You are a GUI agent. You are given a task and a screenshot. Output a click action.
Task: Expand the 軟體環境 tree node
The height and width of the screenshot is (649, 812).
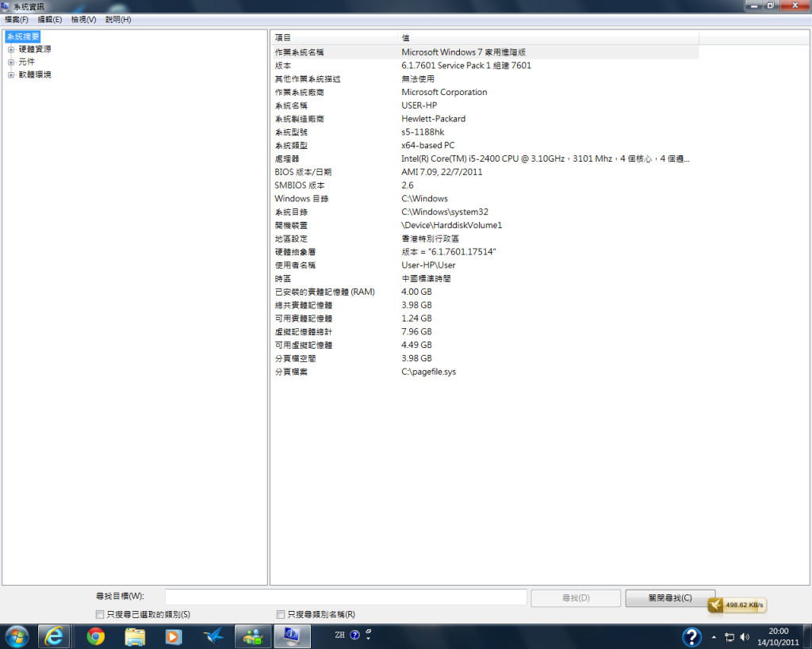tap(11, 74)
